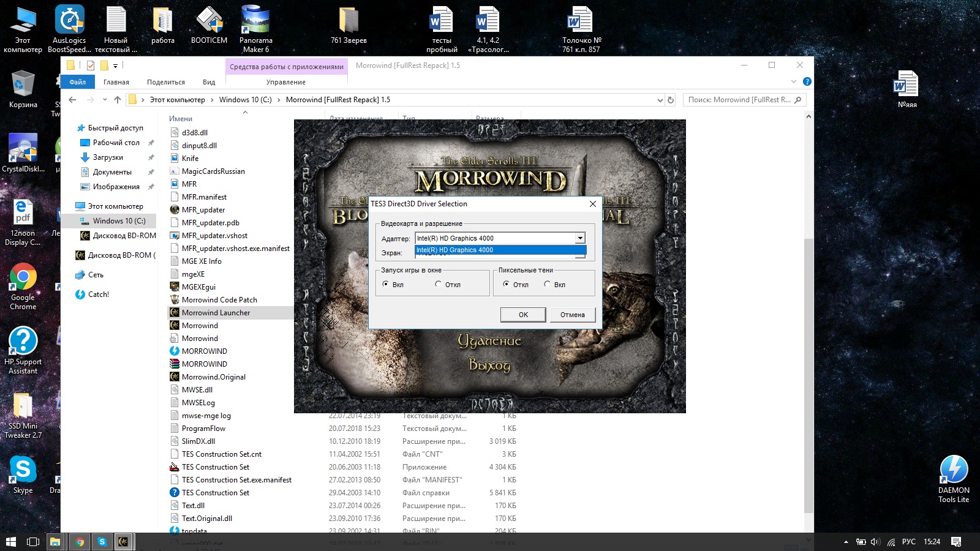Select the 'MagicCardsRussian' file
980x551 pixels.
pos(213,171)
